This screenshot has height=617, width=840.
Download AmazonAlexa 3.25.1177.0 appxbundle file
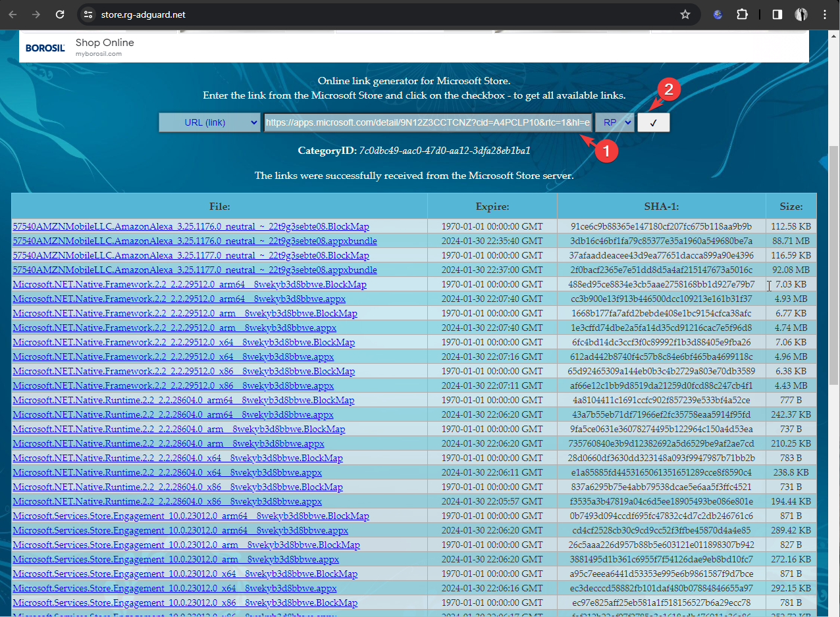pyautogui.click(x=195, y=270)
